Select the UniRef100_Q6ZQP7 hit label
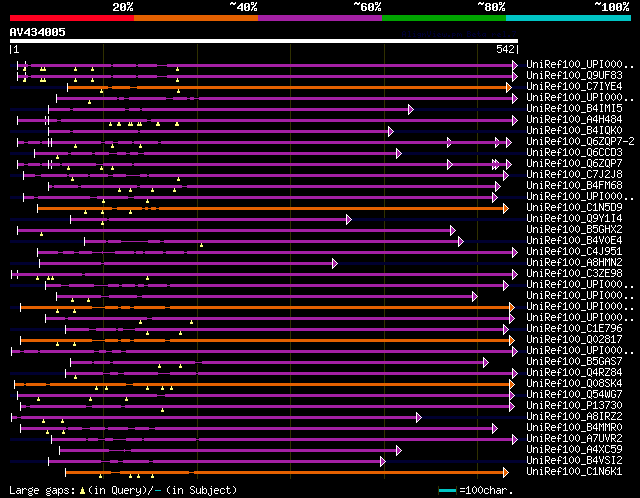Image resolution: width=640 pixels, height=498 pixels. tap(574, 163)
